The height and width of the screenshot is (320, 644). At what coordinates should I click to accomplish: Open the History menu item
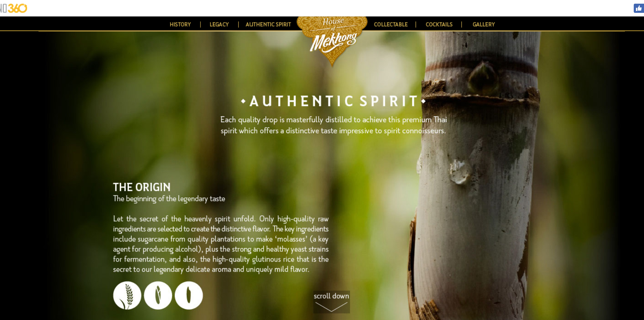click(x=180, y=25)
